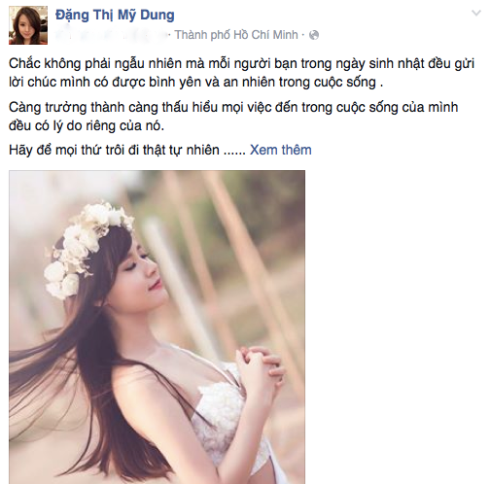
Task: Open the post options chevron menu
Action: [x=476, y=13]
